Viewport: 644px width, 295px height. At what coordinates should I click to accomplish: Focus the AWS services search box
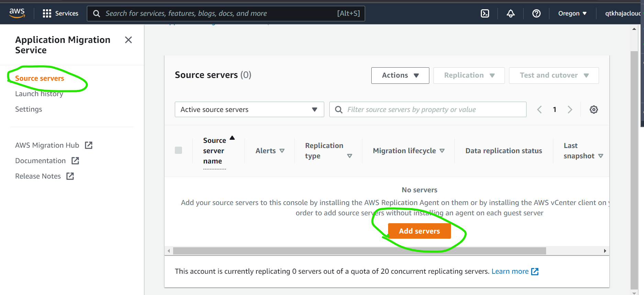pos(226,13)
